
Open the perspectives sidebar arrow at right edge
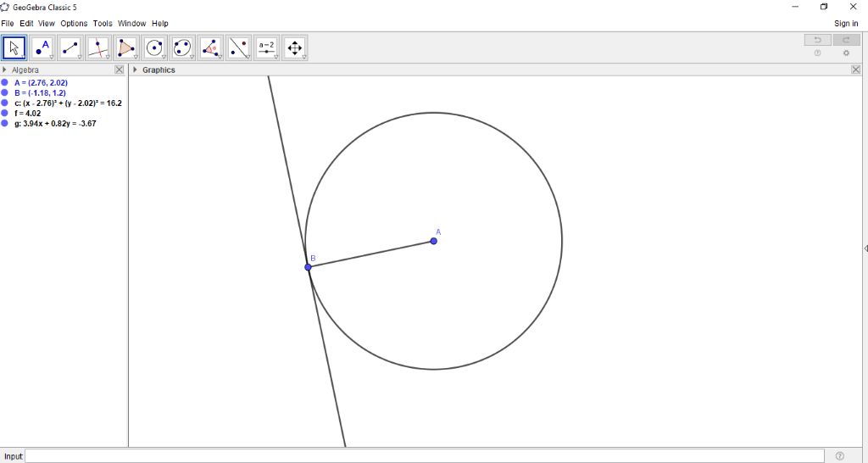(865, 248)
